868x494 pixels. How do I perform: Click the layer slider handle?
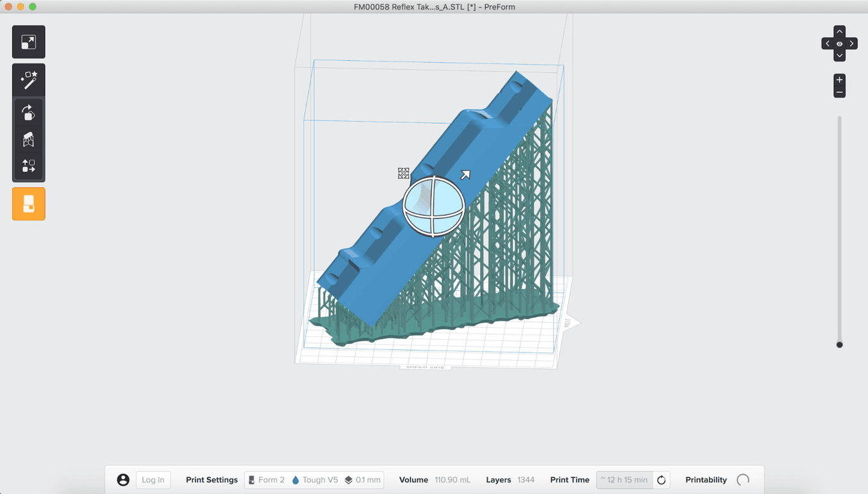[x=839, y=345]
